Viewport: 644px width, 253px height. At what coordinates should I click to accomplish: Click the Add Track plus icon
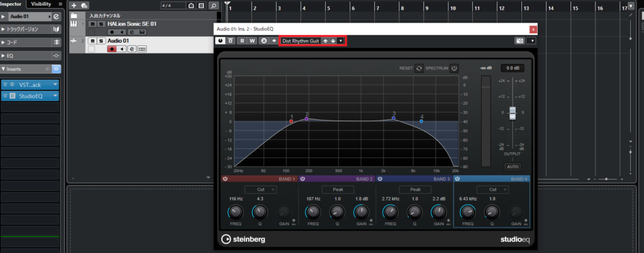[74, 5]
